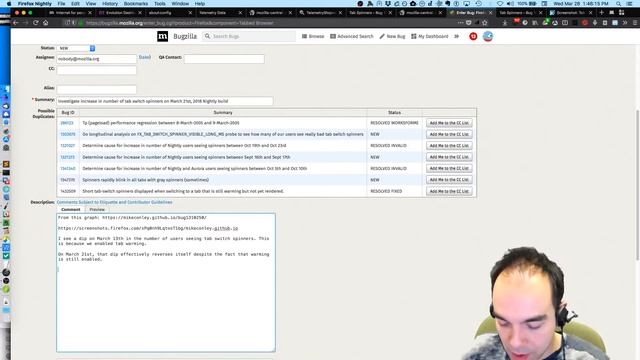This screenshot has width=640, height=360.
Task: Click inside the description comment textarea
Action: [166, 282]
